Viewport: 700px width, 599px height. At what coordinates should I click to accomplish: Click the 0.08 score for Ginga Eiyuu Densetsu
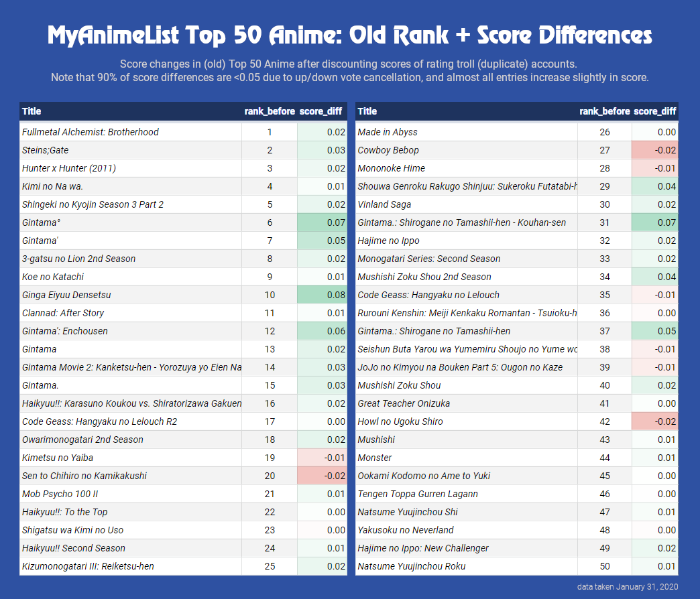tap(322, 295)
